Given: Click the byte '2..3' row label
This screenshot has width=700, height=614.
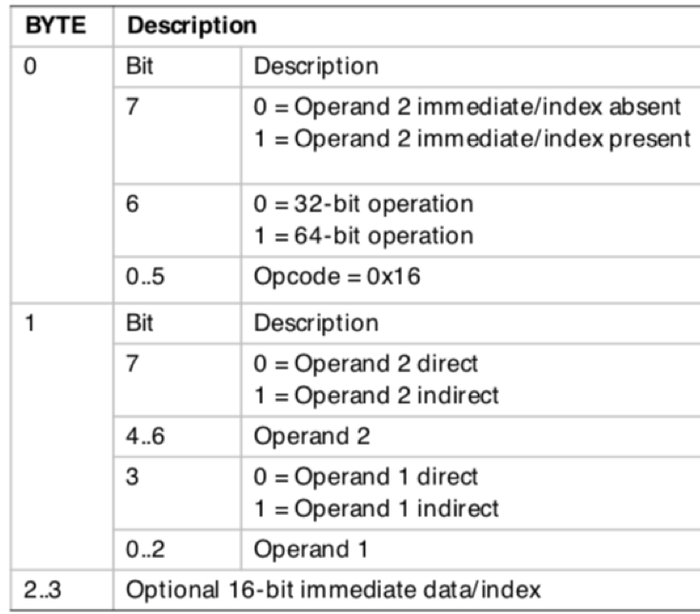Looking at the screenshot, I should click(x=43, y=590).
